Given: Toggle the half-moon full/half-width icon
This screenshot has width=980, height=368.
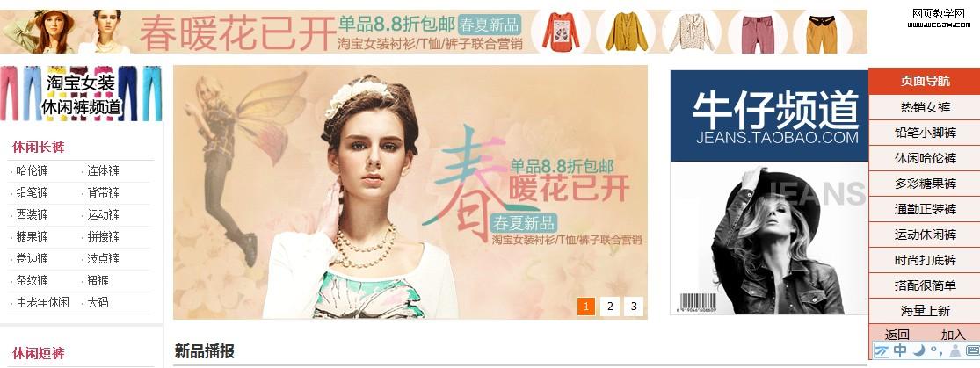Looking at the screenshot, I should tap(918, 350).
